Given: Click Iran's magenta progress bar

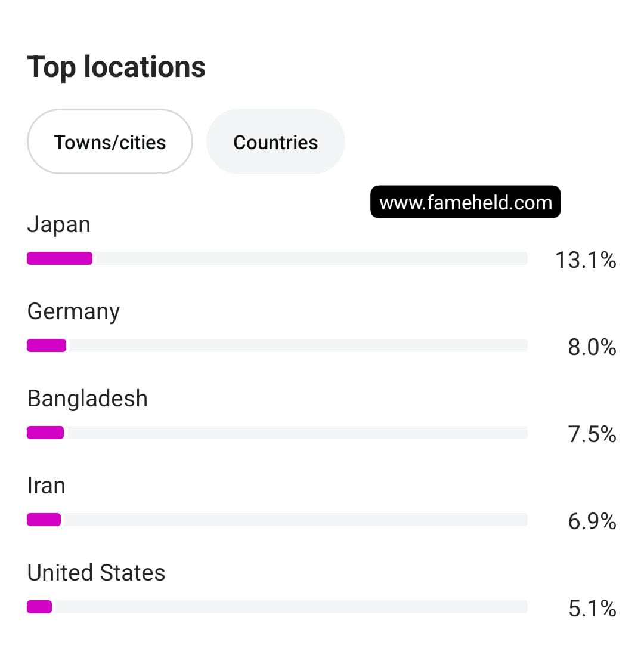Looking at the screenshot, I should coord(44,520).
